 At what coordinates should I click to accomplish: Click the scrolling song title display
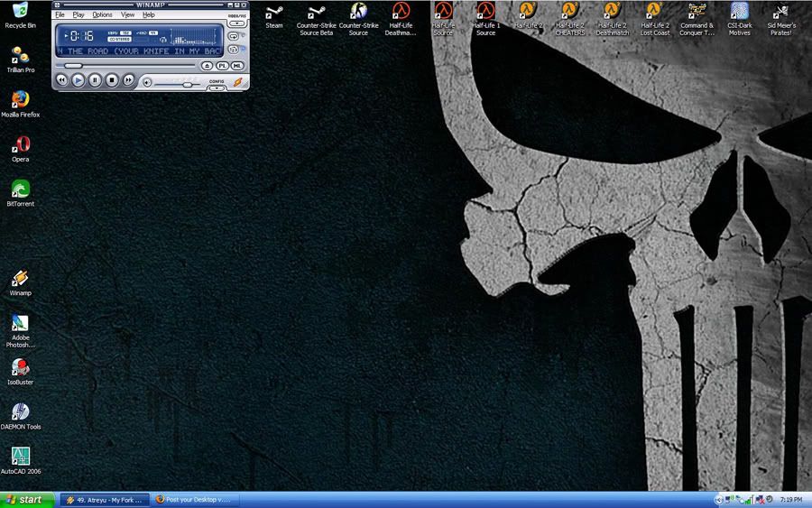point(140,51)
